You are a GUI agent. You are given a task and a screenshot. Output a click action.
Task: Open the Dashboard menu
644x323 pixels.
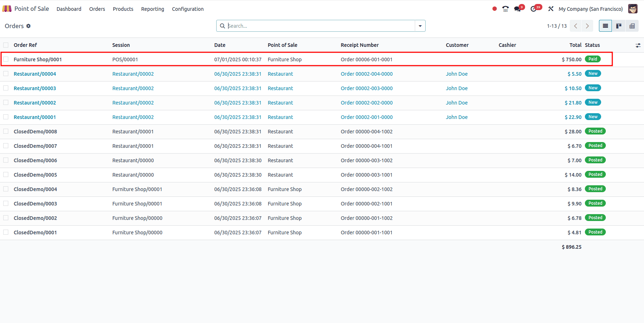(x=69, y=9)
